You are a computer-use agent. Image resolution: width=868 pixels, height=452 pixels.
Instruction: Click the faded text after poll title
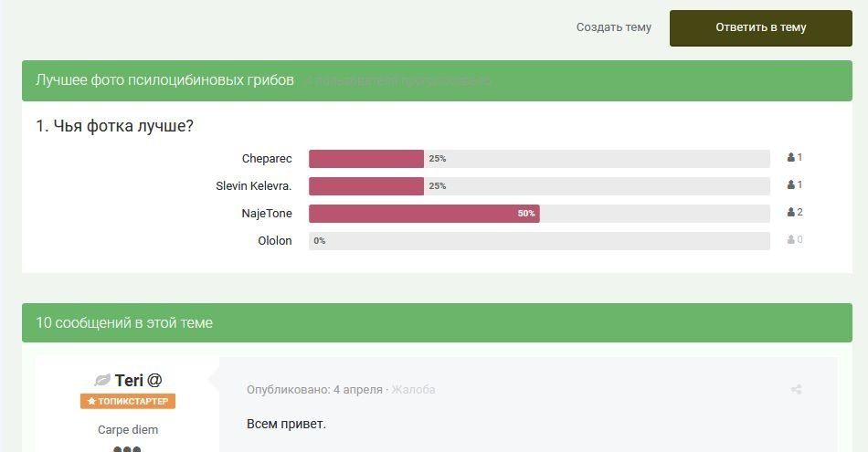point(397,80)
